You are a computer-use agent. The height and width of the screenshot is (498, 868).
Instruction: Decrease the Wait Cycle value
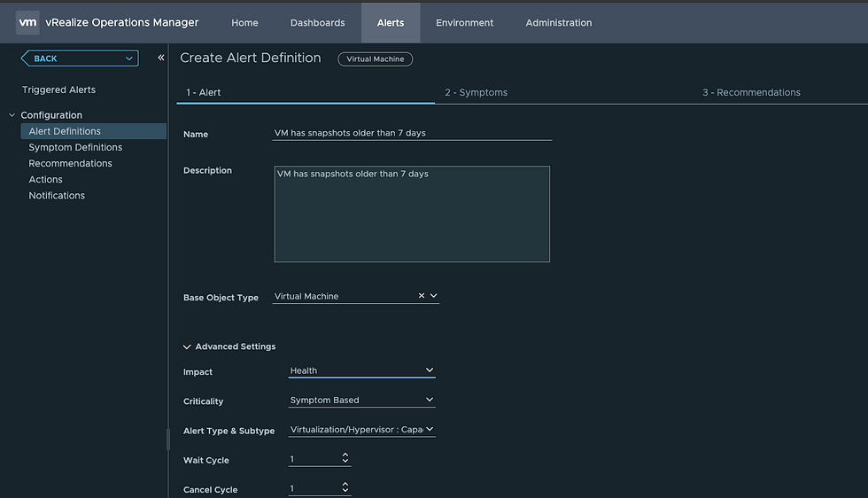[x=345, y=461]
